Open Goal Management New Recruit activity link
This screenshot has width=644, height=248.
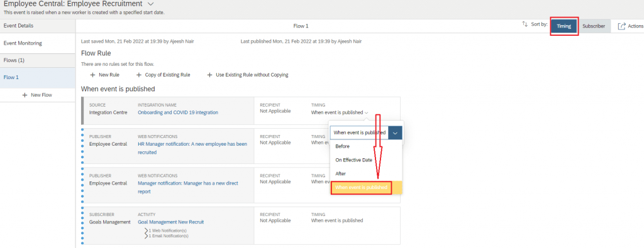point(171,222)
